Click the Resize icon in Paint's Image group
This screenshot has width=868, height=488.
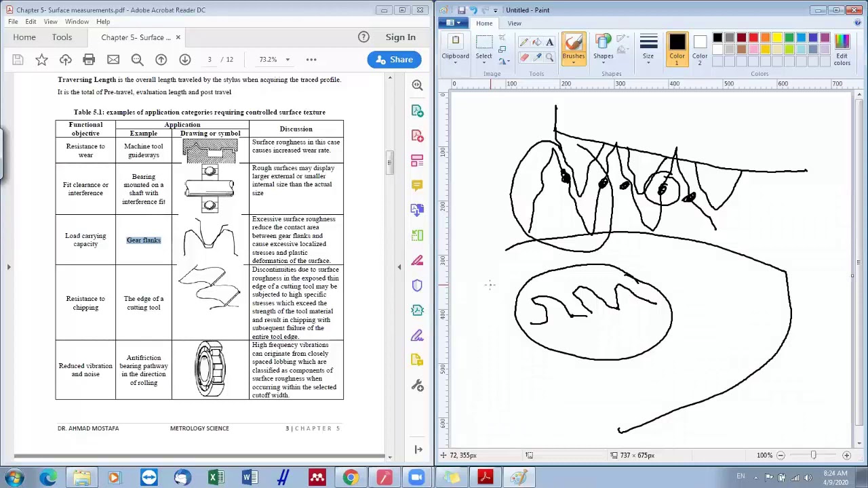502,49
